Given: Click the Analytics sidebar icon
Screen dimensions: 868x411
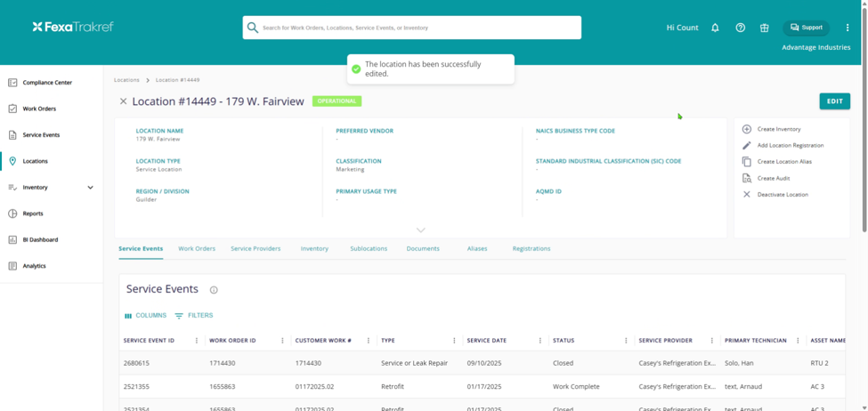Looking at the screenshot, I should point(12,266).
